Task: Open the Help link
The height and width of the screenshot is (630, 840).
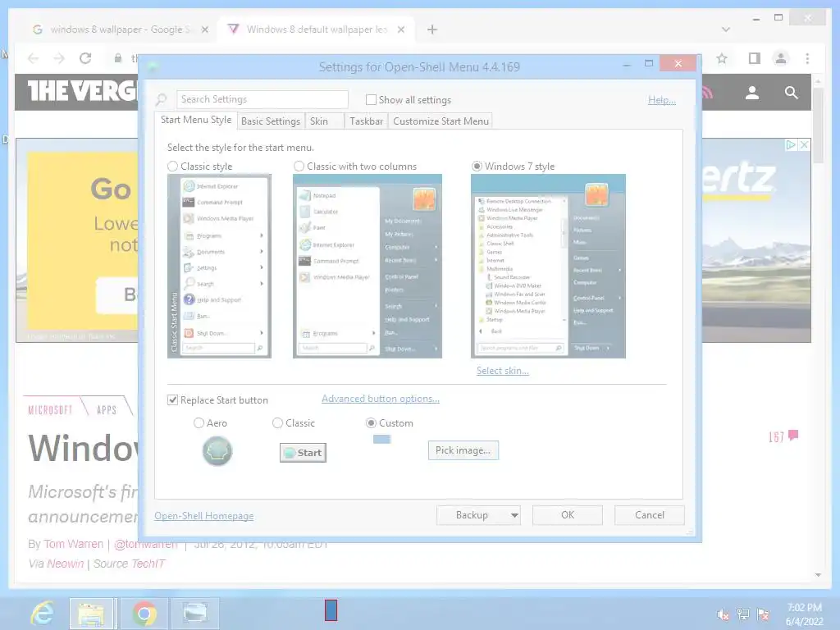Action: point(662,99)
